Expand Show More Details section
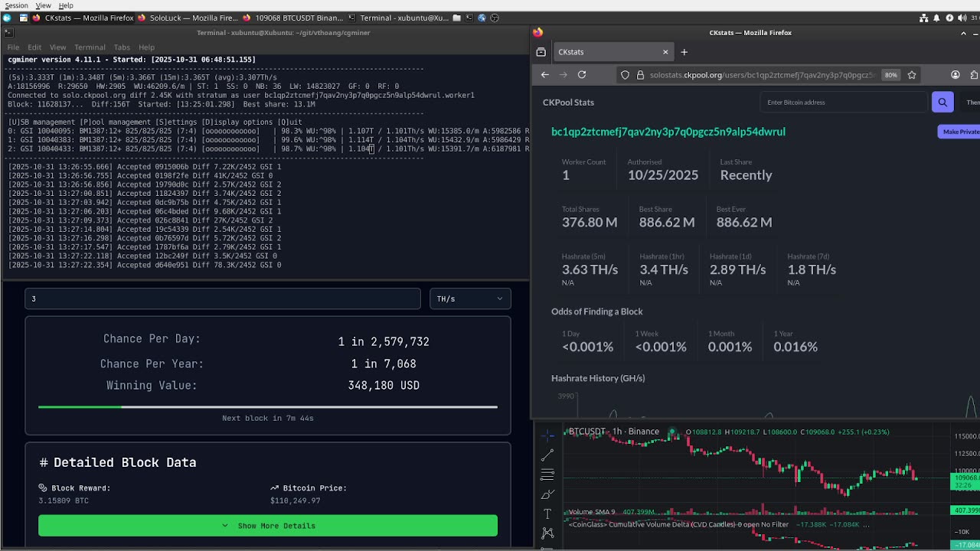Image resolution: width=980 pixels, height=551 pixels. (x=268, y=526)
